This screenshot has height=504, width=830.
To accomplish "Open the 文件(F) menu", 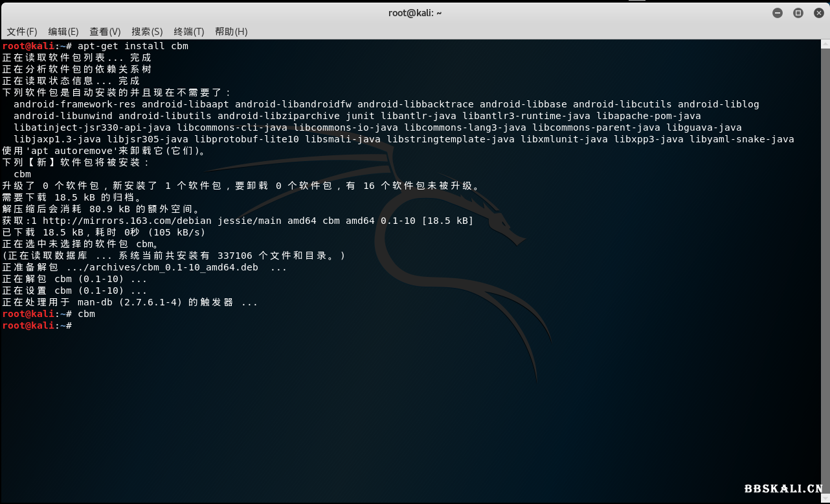I will click(x=23, y=31).
